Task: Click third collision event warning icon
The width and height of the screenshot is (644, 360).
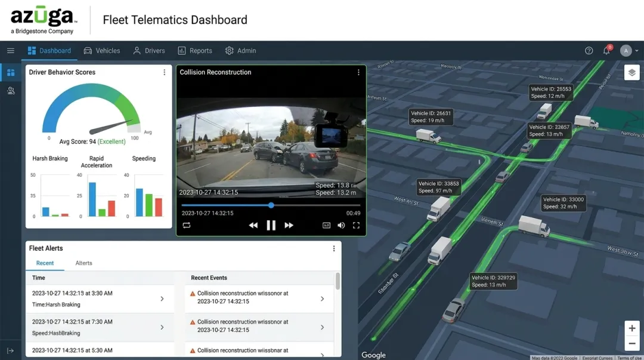Action: click(x=193, y=351)
